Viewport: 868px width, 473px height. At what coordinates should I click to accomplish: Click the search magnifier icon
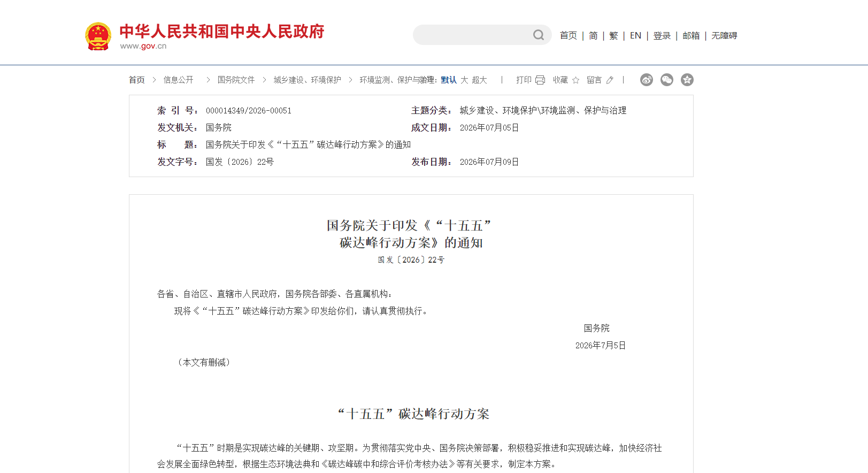[x=539, y=35]
